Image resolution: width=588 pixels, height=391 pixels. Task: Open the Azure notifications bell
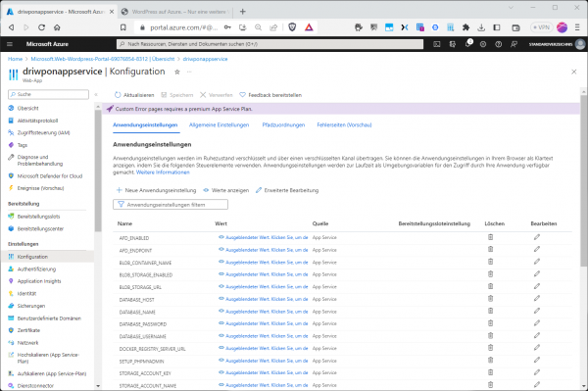(x=468, y=44)
